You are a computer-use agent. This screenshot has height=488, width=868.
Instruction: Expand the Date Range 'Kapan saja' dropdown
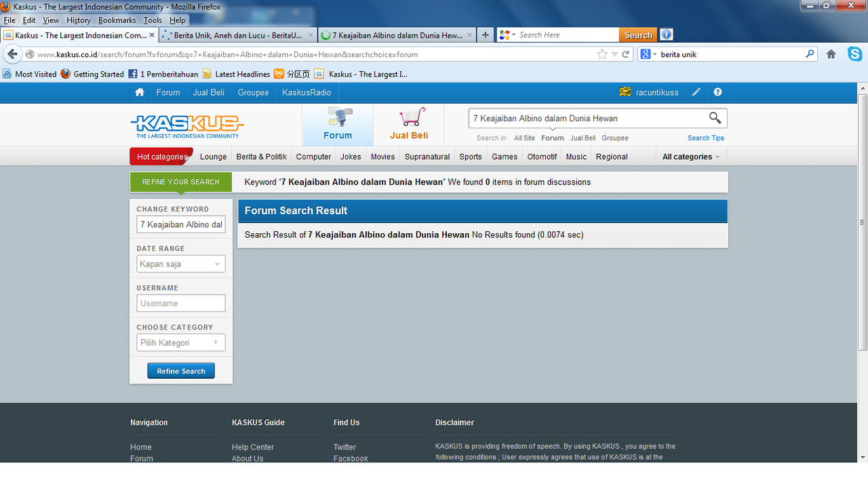point(180,264)
